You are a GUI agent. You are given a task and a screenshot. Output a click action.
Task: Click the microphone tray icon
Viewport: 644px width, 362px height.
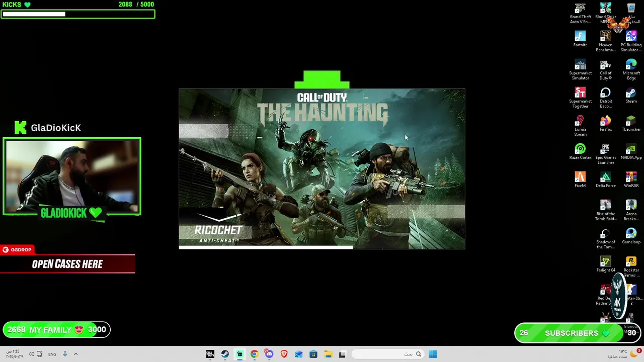(x=65, y=354)
